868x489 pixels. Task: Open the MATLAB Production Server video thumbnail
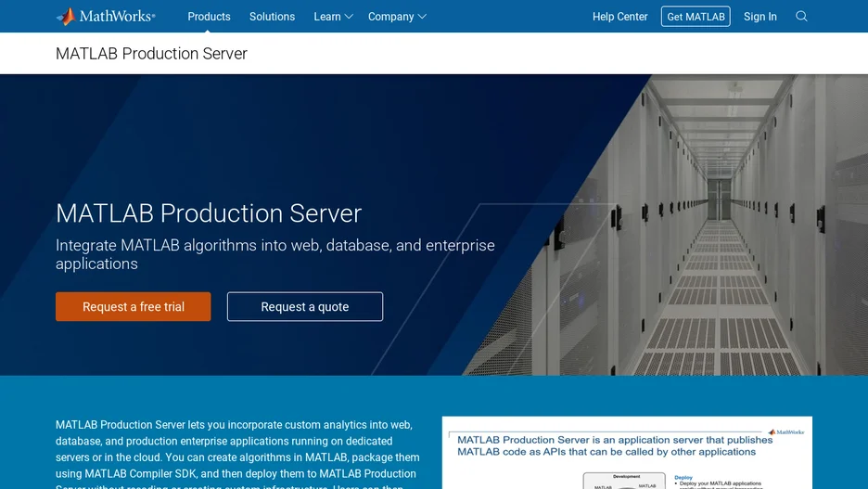click(627, 453)
